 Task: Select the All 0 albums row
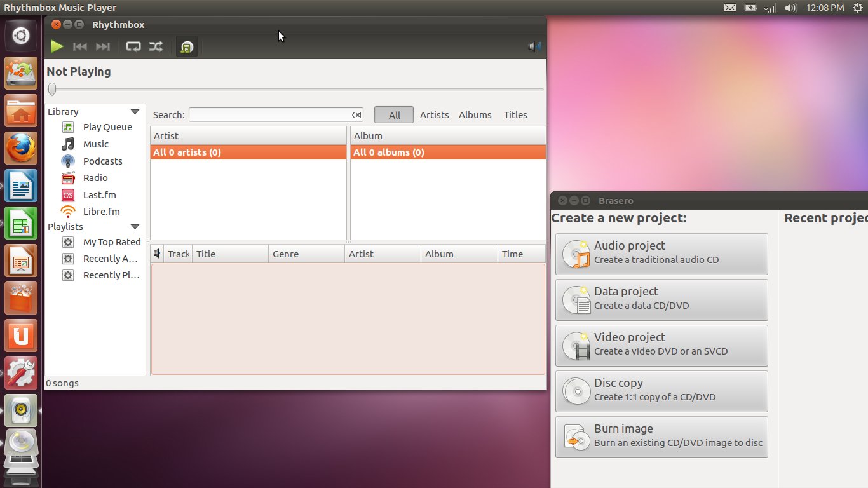[448, 152]
